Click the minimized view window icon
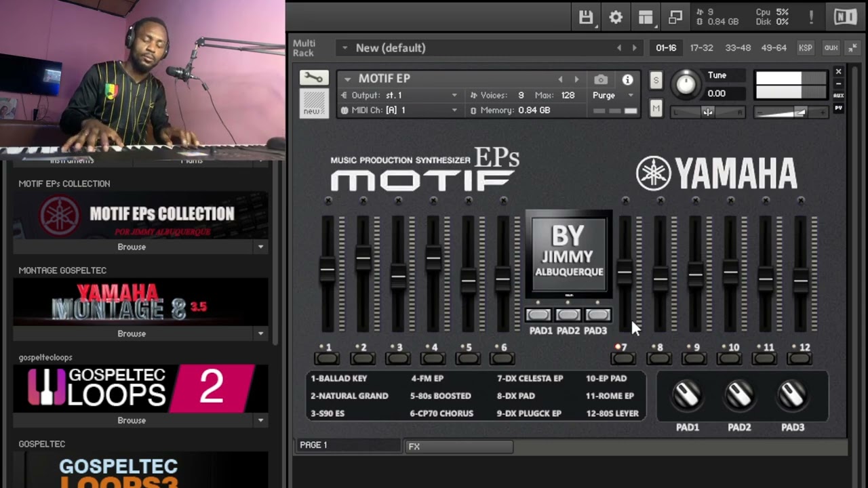868x488 pixels. (x=675, y=18)
